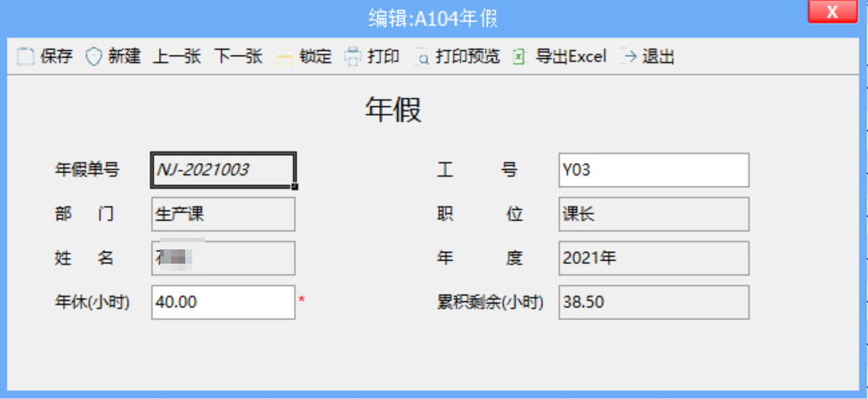This screenshot has width=868, height=399.
Task: Click the Exit (退出) arrow icon
Action: tap(628, 56)
